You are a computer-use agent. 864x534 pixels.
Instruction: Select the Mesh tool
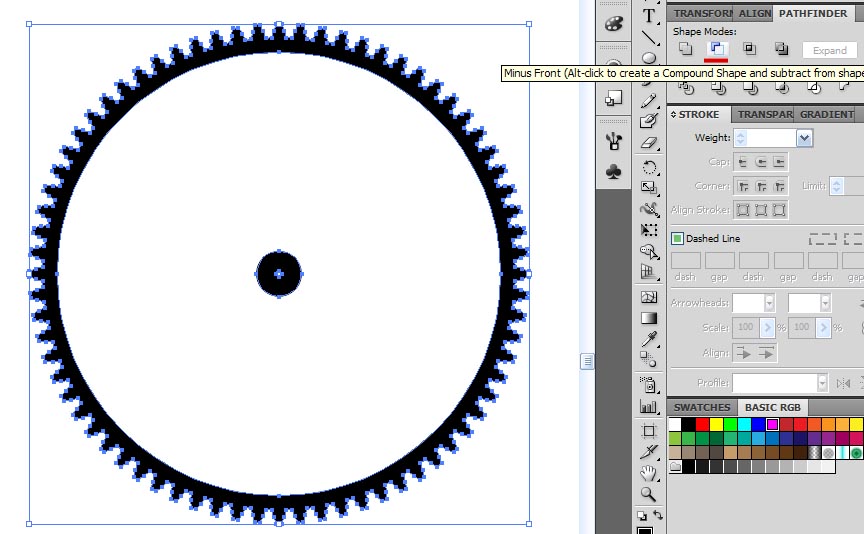coord(649,298)
